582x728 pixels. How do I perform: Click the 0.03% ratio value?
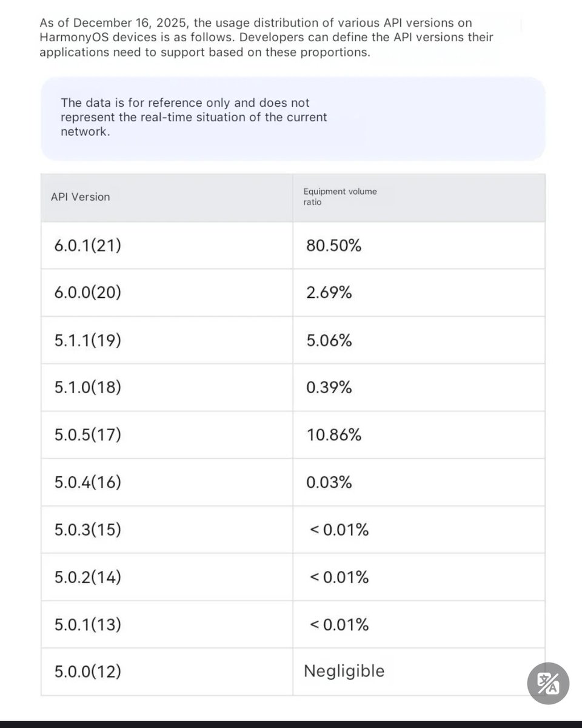pyautogui.click(x=329, y=482)
